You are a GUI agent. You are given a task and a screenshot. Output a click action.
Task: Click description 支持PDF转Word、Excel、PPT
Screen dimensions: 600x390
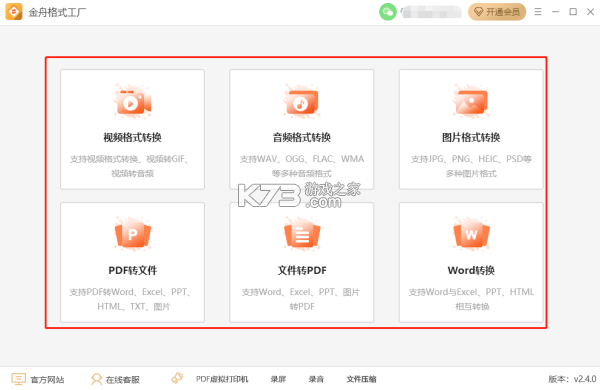point(130,292)
